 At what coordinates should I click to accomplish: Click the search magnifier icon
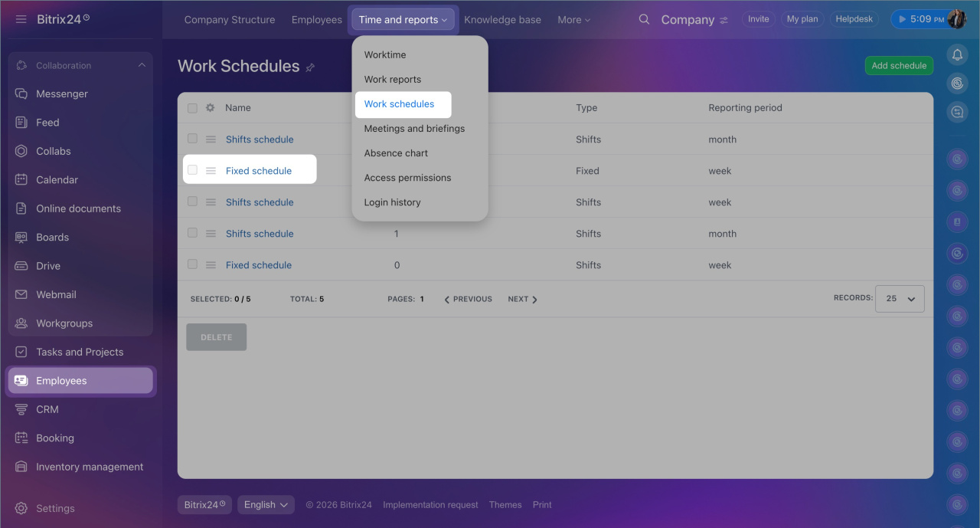point(644,19)
